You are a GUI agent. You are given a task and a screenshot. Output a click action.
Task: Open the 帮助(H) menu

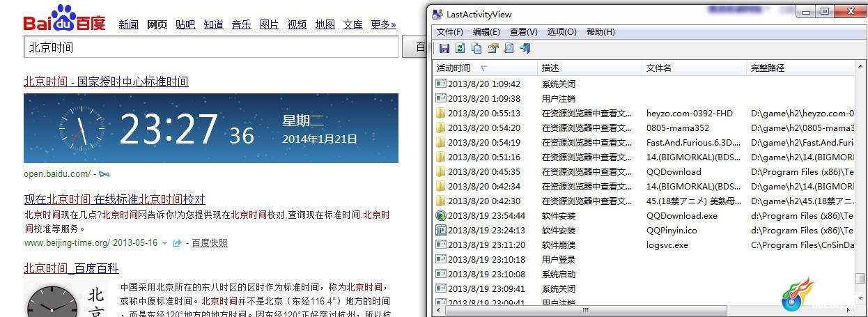tap(600, 32)
